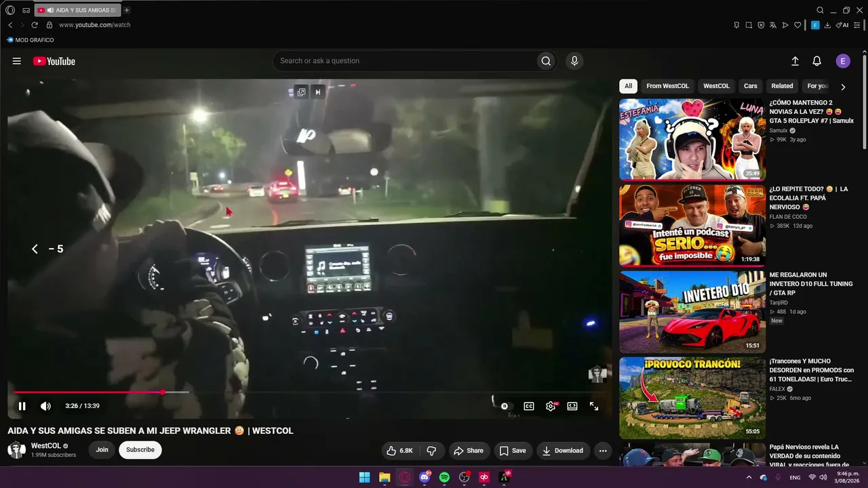Image resolution: width=868 pixels, height=488 pixels.
Task: Pause the video
Action: point(22,406)
